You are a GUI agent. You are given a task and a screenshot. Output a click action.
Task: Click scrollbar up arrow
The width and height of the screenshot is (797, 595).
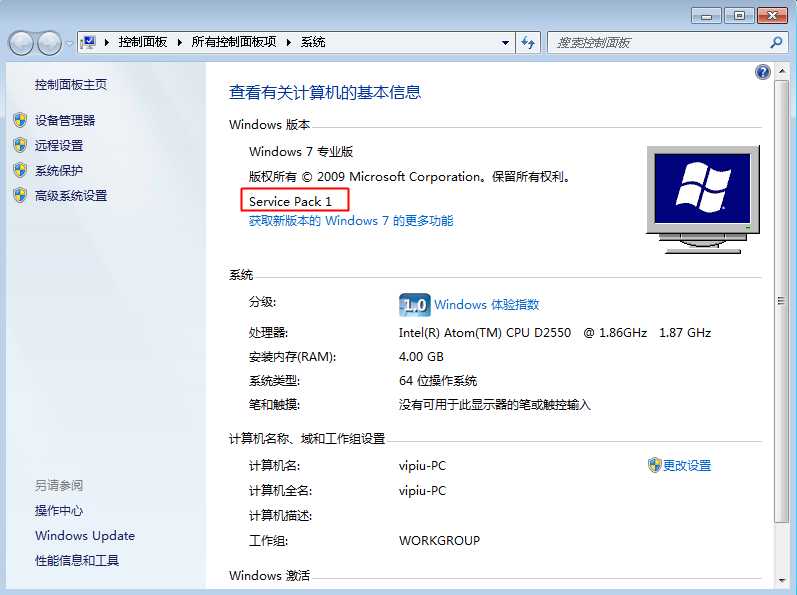point(782,72)
